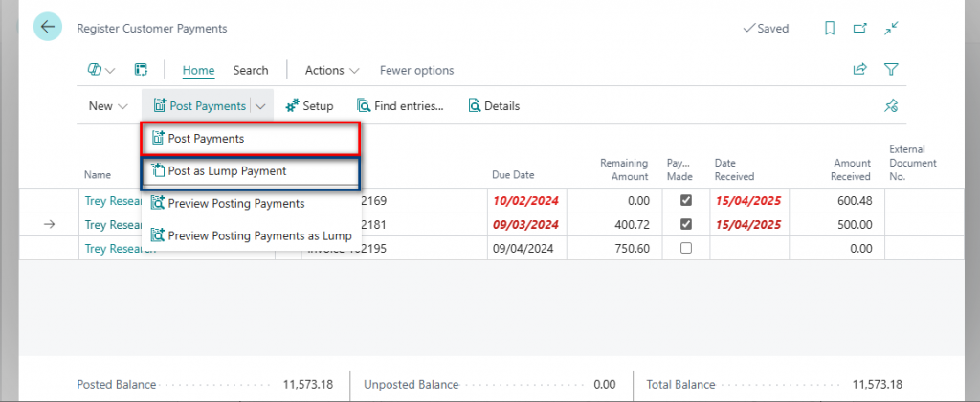
Task: Click the share icon
Action: (859, 70)
